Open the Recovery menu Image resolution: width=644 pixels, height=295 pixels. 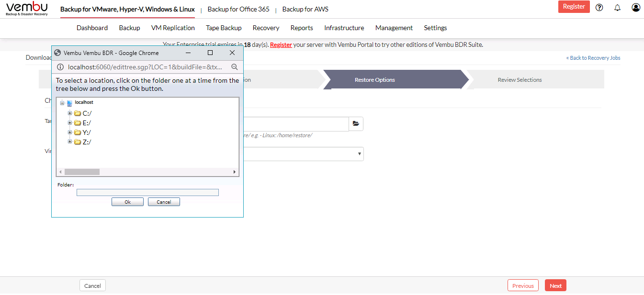click(x=266, y=28)
